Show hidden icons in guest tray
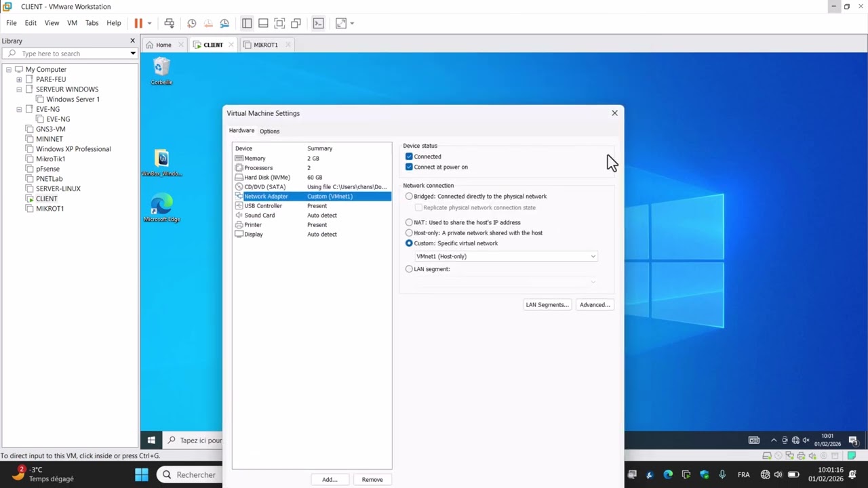This screenshot has width=868, height=488. (774, 440)
